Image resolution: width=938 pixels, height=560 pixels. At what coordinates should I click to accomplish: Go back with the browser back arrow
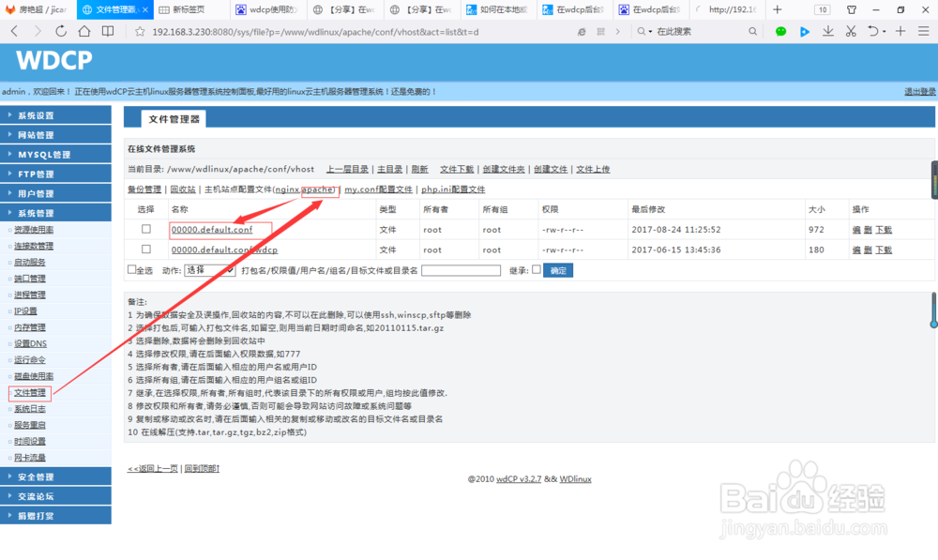(x=15, y=31)
